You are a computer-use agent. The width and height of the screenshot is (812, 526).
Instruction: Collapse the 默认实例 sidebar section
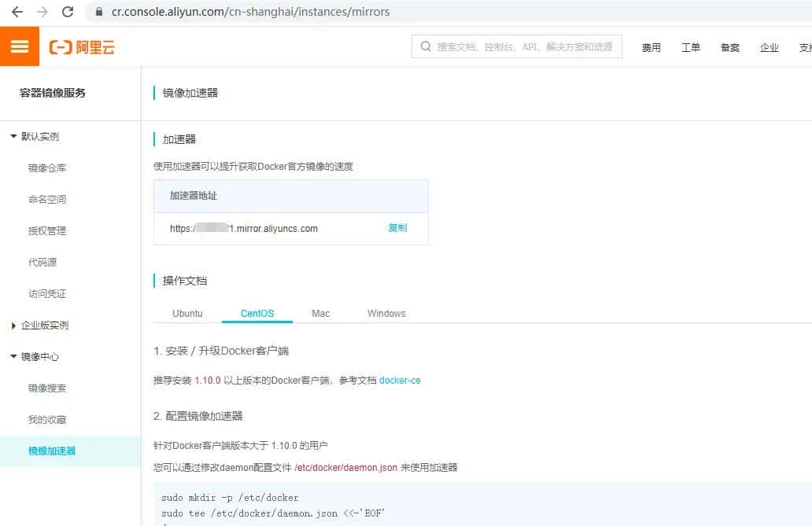click(39, 136)
